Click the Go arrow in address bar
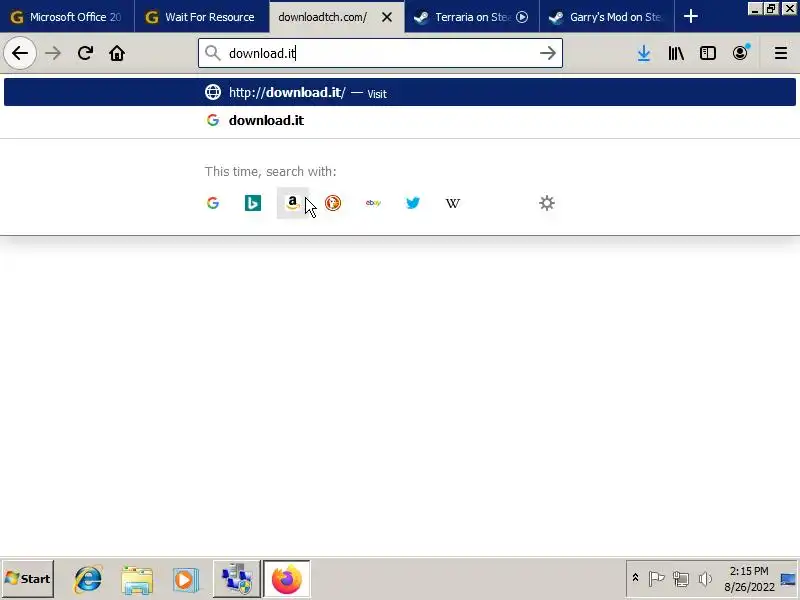The height and width of the screenshot is (600, 800). click(547, 53)
